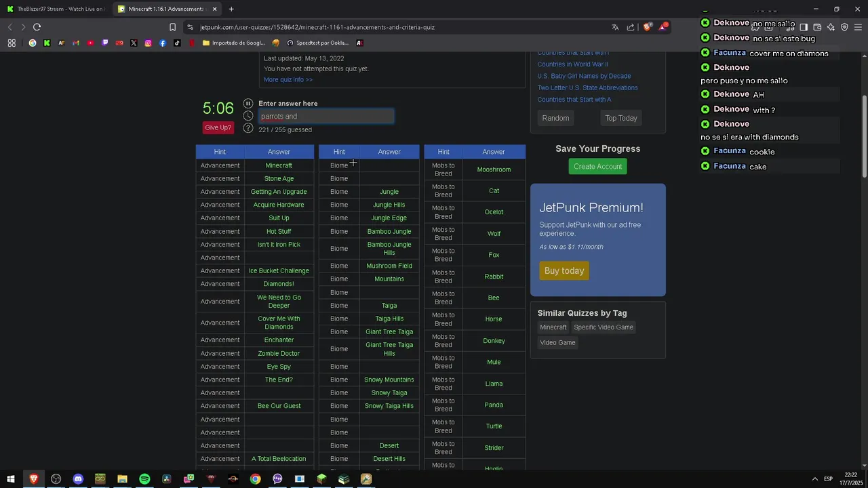Image resolution: width=868 pixels, height=488 pixels.
Task: Open Countries that Start with A quiz
Action: click(574, 100)
